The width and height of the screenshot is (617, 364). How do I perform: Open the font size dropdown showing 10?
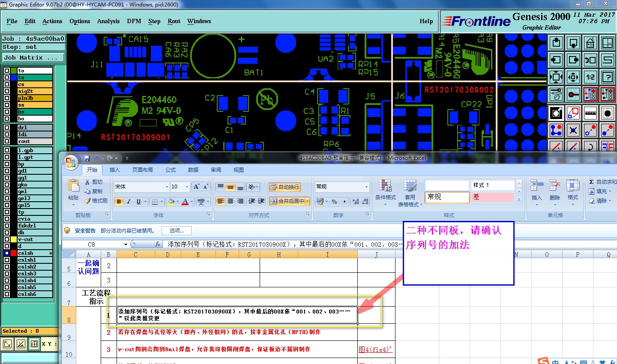[187, 187]
